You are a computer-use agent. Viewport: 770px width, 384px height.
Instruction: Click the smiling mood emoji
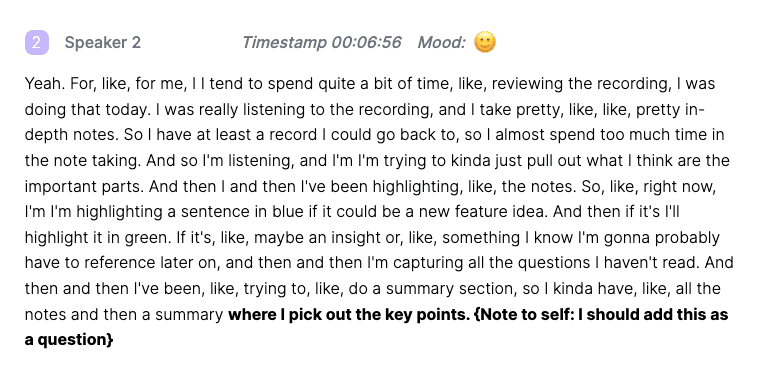(x=485, y=42)
